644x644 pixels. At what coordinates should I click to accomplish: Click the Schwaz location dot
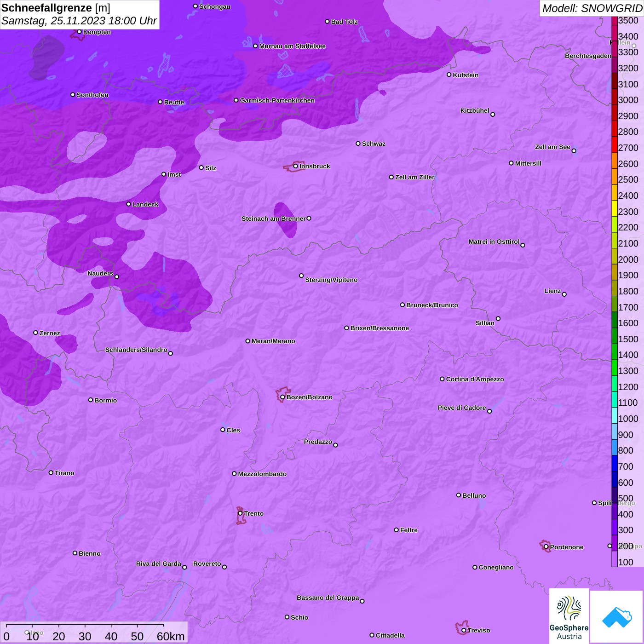coord(358,144)
